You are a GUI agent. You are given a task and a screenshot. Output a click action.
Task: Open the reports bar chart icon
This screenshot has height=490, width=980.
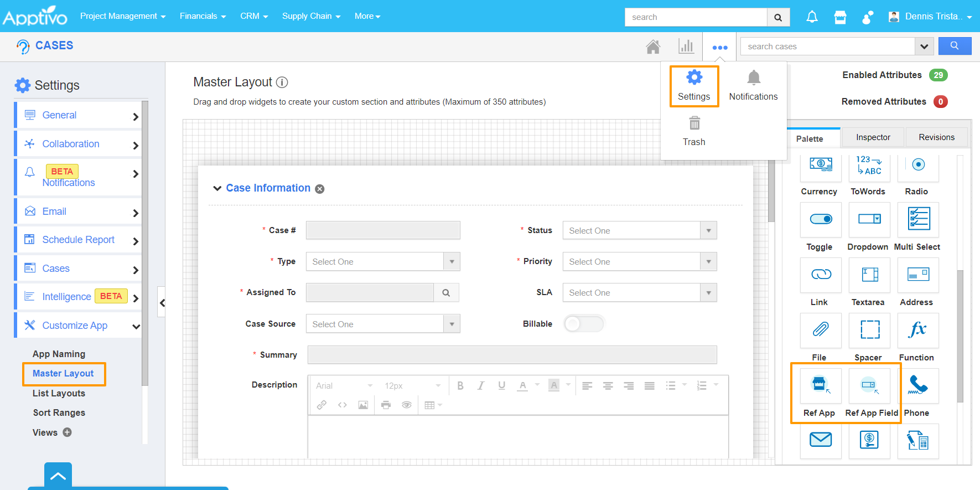686,47
